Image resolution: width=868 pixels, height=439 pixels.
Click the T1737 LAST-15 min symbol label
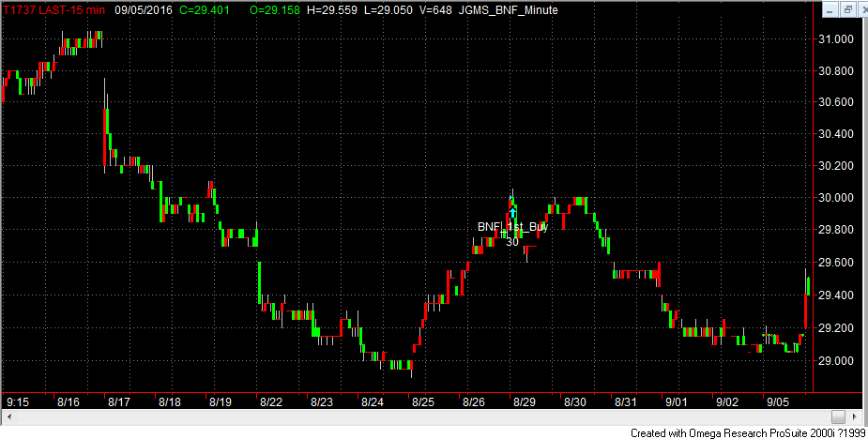pos(55,10)
